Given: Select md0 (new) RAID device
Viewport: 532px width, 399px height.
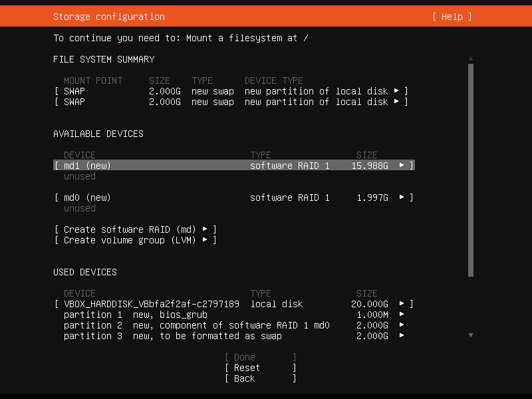Looking at the screenshot, I should [234, 198].
